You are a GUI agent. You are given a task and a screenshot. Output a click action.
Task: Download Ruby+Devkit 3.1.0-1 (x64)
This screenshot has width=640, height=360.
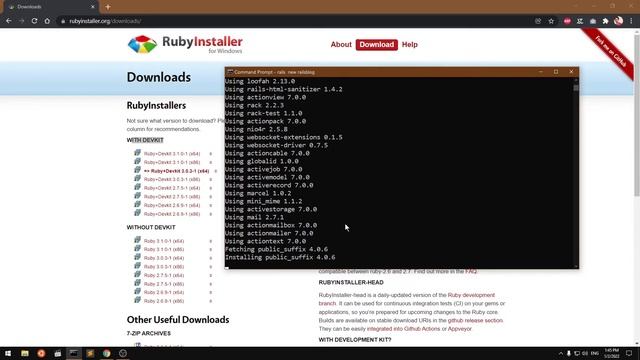click(x=172, y=154)
